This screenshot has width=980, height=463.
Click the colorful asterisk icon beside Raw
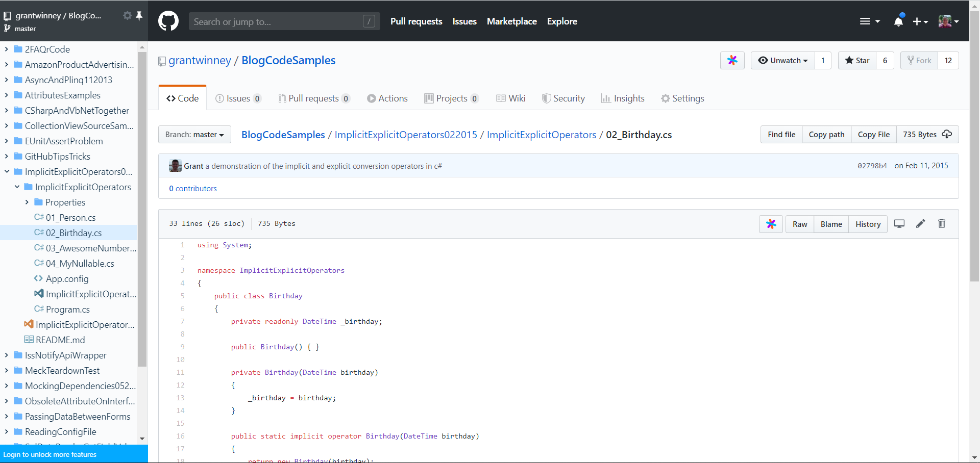pos(771,224)
